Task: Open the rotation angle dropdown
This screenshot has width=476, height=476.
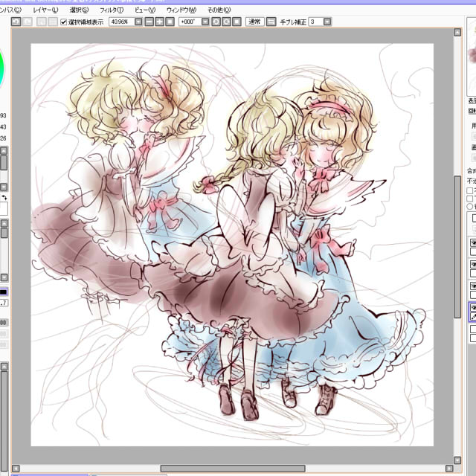Action: (x=205, y=22)
